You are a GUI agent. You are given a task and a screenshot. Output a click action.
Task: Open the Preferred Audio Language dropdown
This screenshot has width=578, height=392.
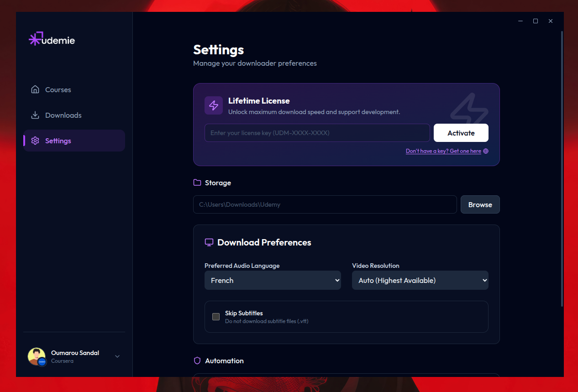click(273, 280)
